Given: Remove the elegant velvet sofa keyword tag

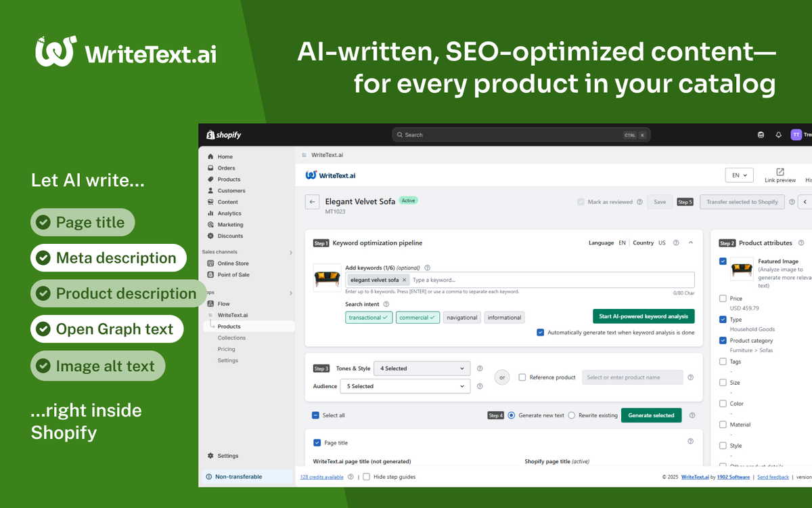Looking at the screenshot, I should click(x=404, y=280).
